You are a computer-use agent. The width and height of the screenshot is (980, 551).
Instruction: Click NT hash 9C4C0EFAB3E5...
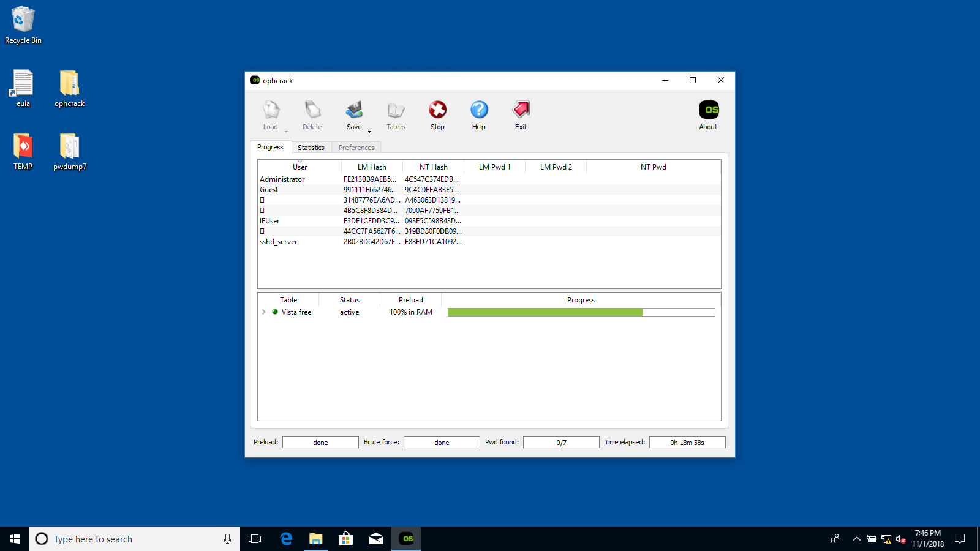[x=432, y=190]
